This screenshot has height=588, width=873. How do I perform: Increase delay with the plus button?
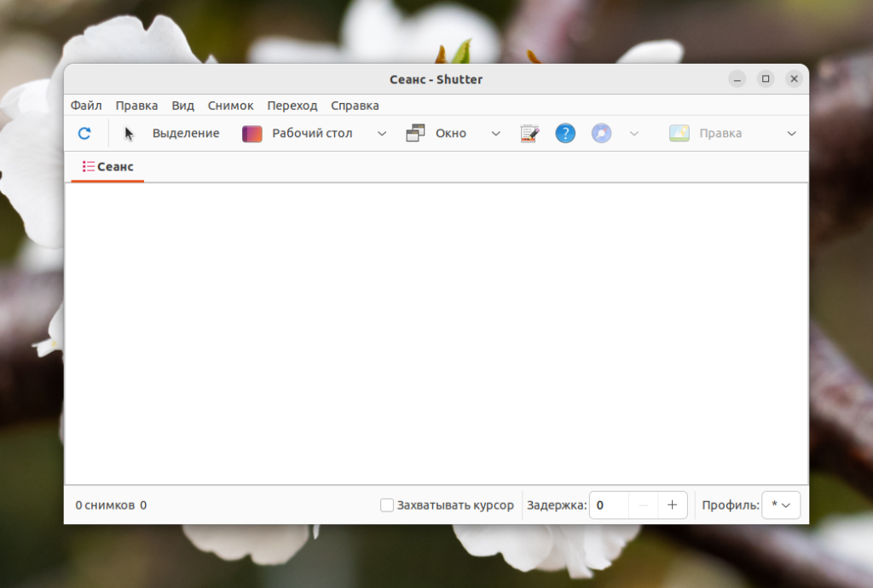tap(672, 505)
